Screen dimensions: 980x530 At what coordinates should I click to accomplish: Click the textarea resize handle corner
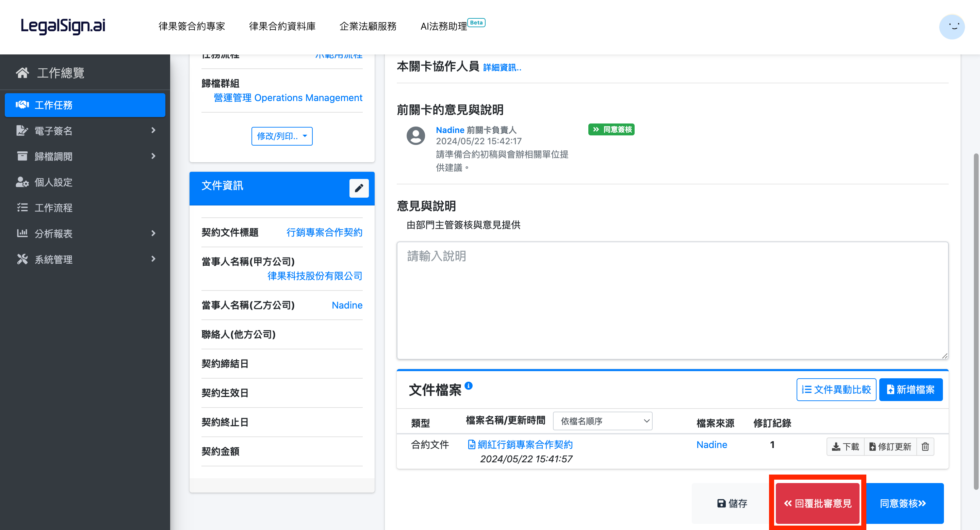click(x=944, y=355)
